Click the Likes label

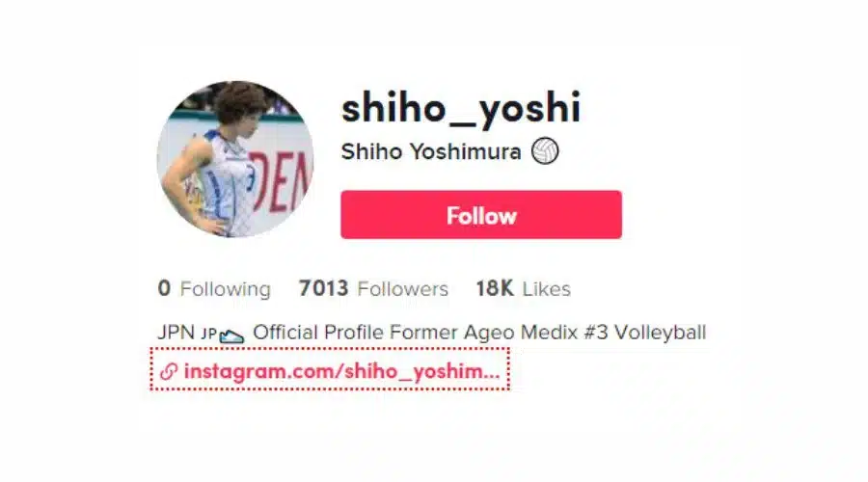tap(546, 289)
